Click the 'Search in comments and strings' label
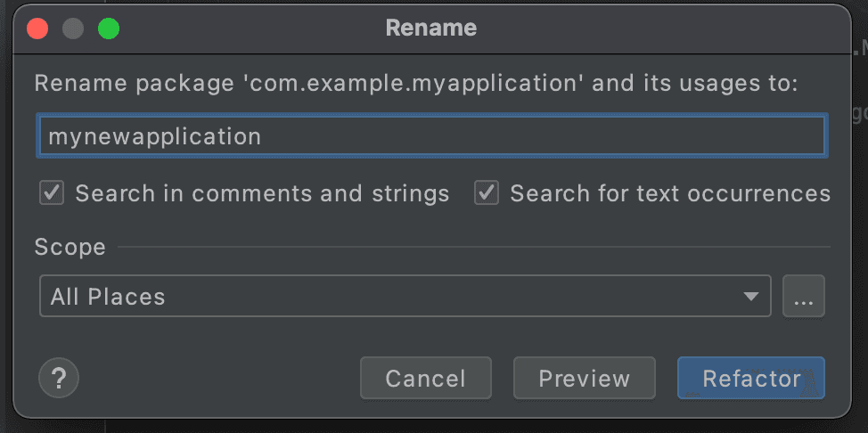868x433 pixels. point(262,193)
